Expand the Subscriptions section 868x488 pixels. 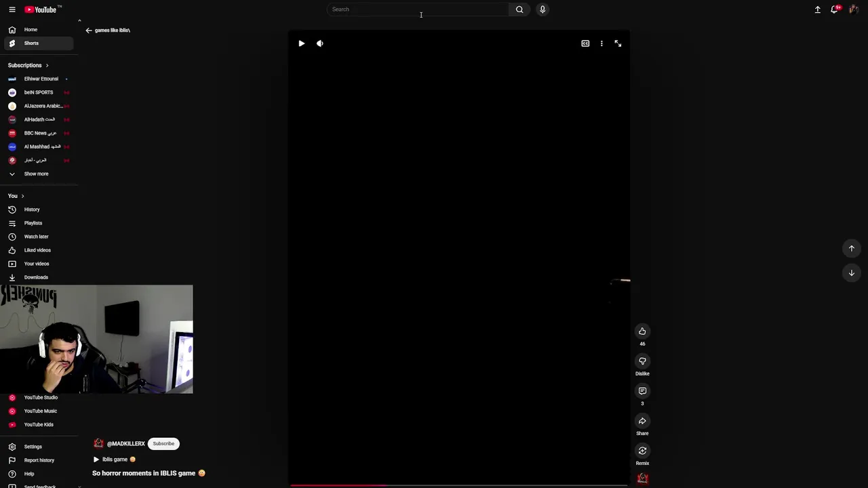(28, 65)
